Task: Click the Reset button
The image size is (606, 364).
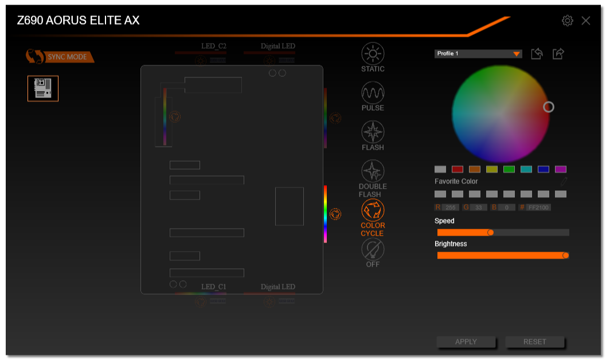Action: pos(534,342)
